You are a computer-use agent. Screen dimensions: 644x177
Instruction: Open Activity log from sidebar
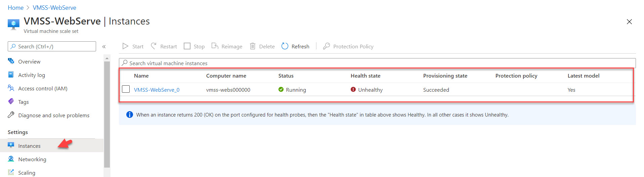click(32, 75)
